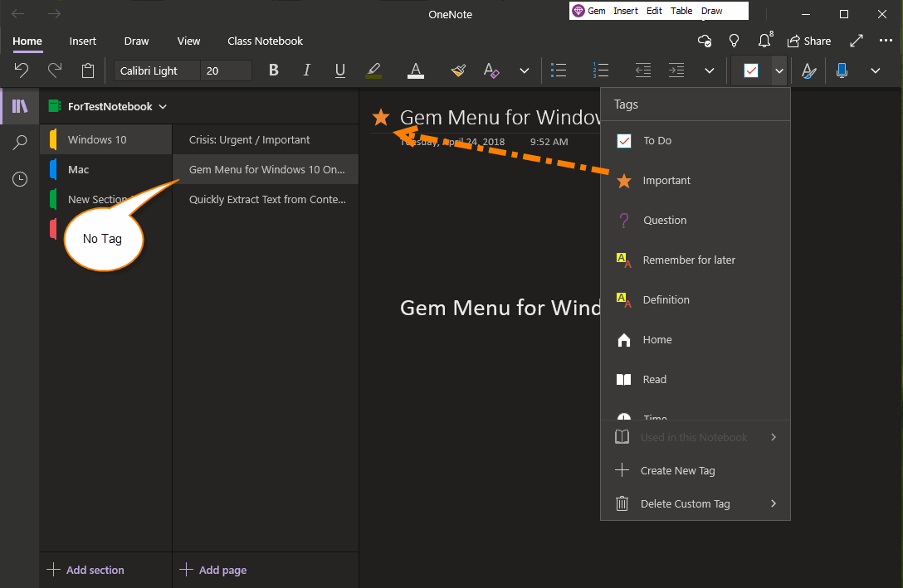Apply the To Do tag from list
Viewport: 903px width, 588px height.
(696, 140)
